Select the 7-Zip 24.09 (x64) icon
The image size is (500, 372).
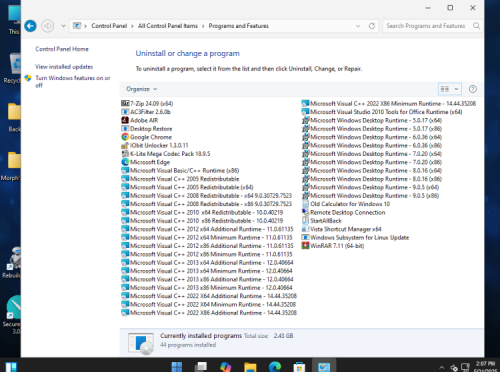coord(125,103)
